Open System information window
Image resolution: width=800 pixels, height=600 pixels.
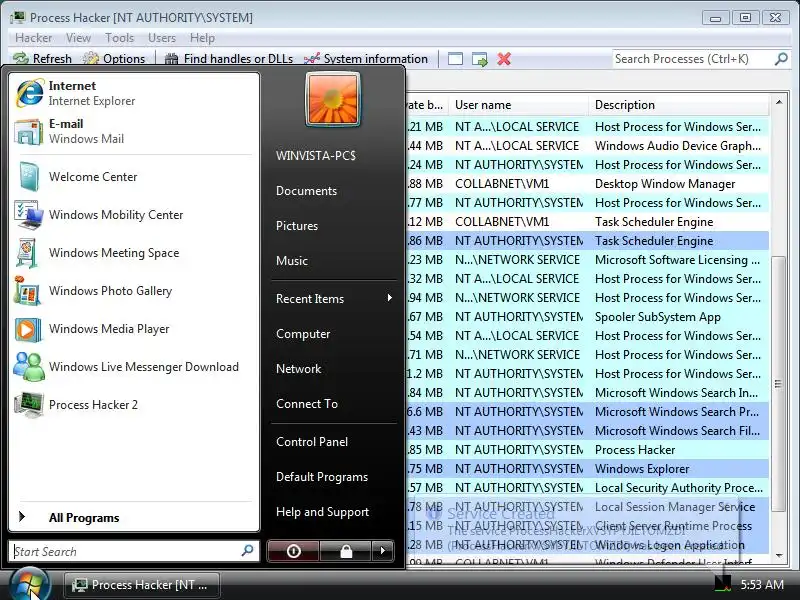pyautogui.click(x=366, y=59)
